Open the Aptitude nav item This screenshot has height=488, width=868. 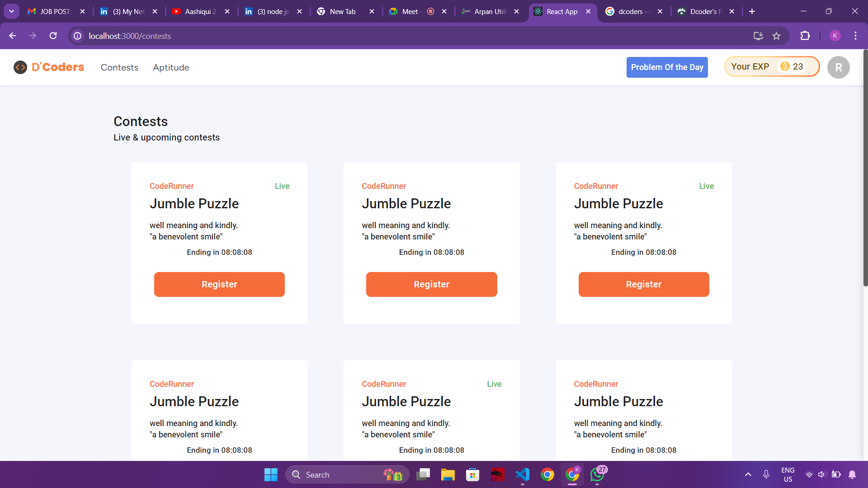tap(171, 67)
